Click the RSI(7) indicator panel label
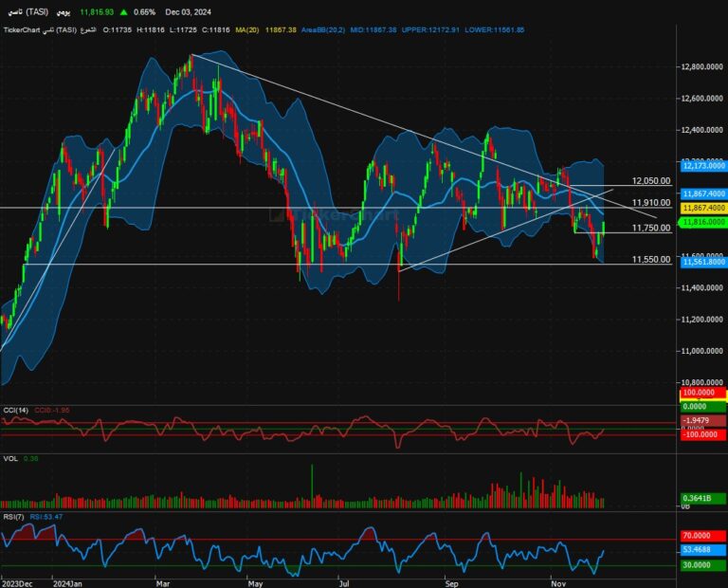The width and height of the screenshot is (728, 588). pyautogui.click(x=15, y=519)
